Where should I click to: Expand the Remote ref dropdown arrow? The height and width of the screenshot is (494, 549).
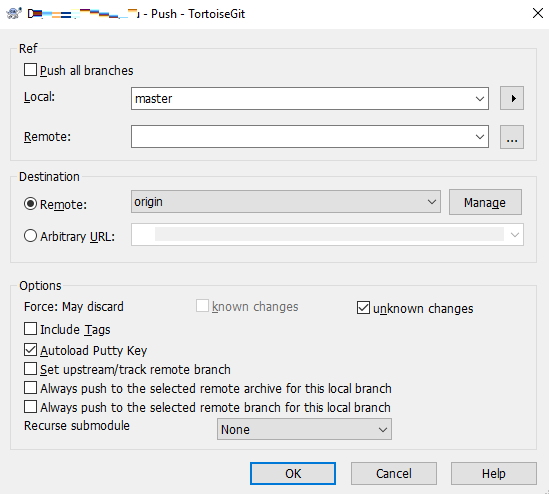[480, 137]
